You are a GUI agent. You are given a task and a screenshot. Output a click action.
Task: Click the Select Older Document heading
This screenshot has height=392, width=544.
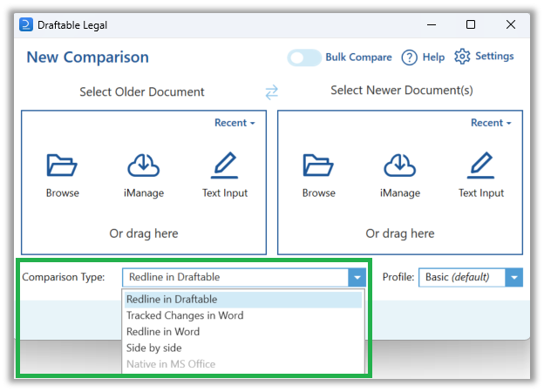coord(142,91)
